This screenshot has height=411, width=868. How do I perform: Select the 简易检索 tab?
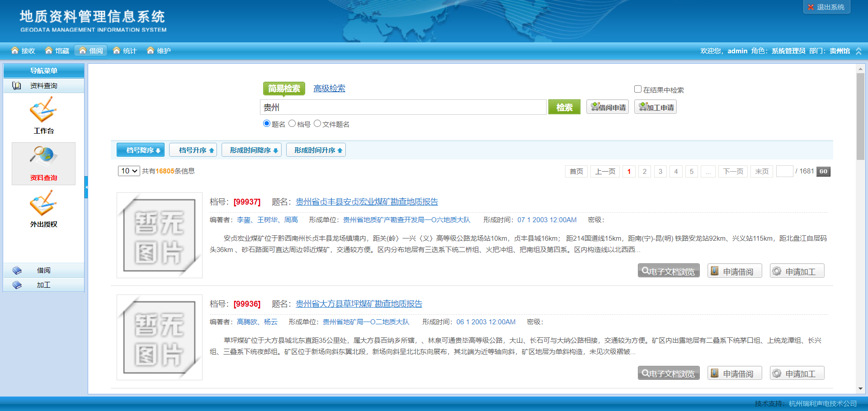point(284,89)
